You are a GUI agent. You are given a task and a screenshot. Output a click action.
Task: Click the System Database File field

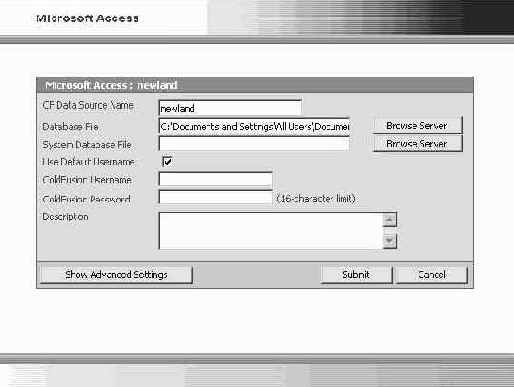(x=254, y=144)
